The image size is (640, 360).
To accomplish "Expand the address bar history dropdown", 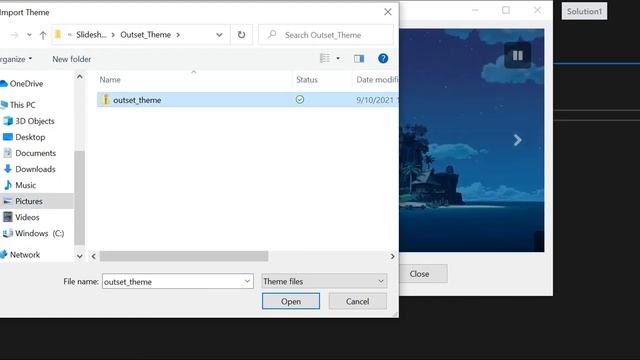I will point(219,35).
